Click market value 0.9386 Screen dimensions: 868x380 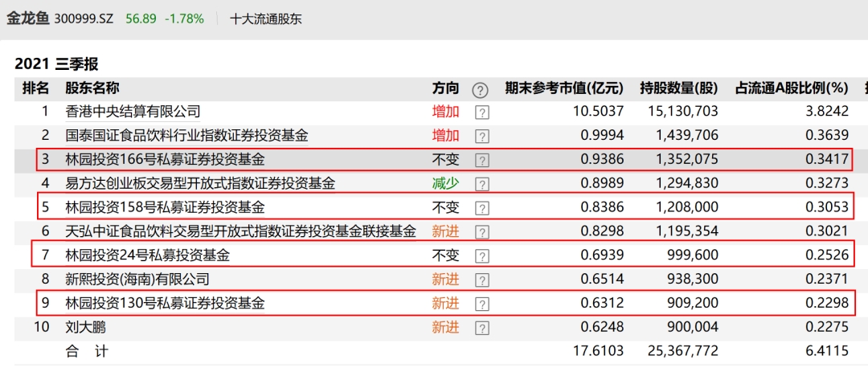click(x=602, y=159)
